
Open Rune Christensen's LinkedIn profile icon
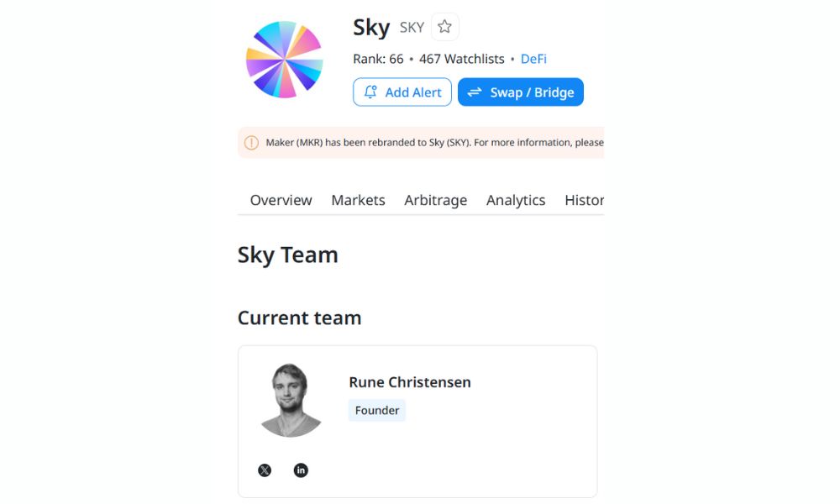(301, 470)
